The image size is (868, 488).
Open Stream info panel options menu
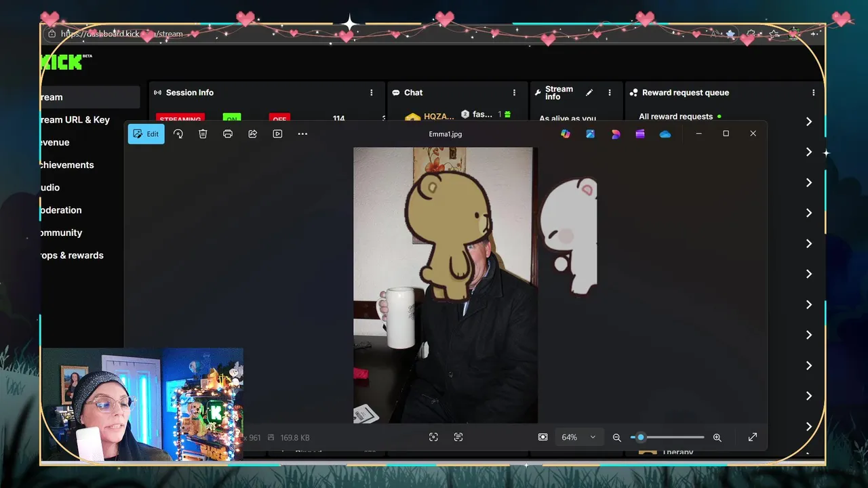coord(610,93)
